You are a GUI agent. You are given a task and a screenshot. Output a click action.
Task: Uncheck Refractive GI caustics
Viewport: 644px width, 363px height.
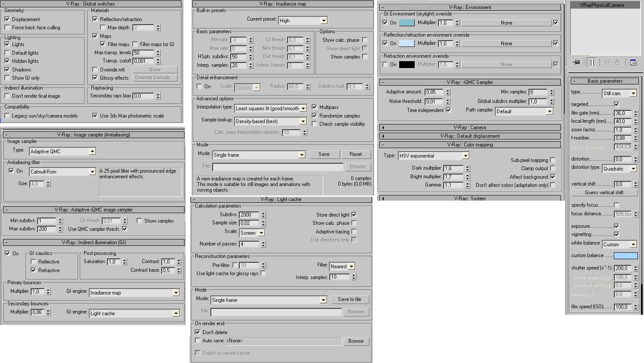click(x=33, y=270)
